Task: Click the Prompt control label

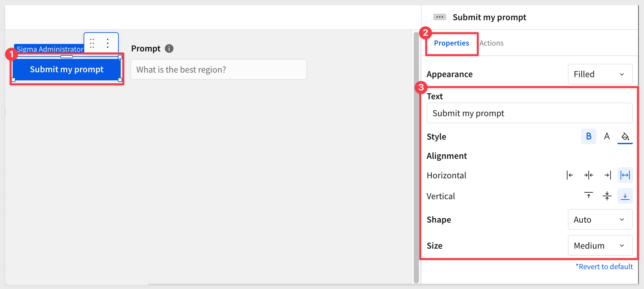Action: click(x=146, y=48)
